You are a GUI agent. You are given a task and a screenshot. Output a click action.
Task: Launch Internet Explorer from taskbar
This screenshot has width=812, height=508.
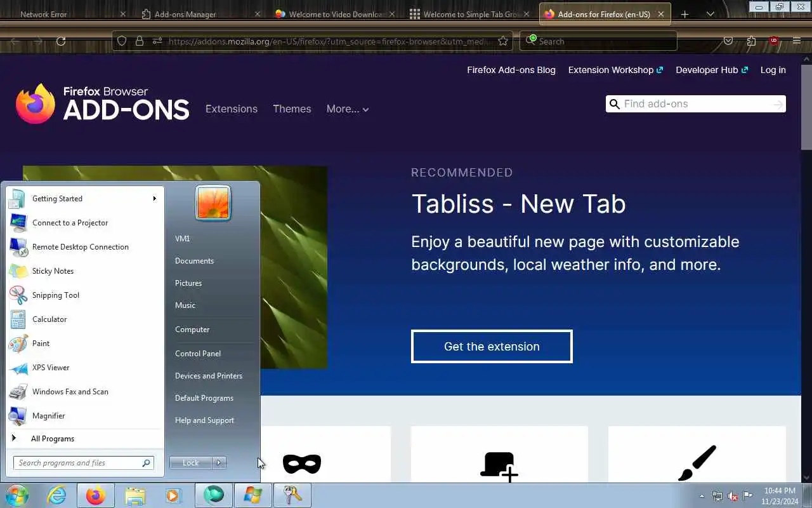point(56,495)
